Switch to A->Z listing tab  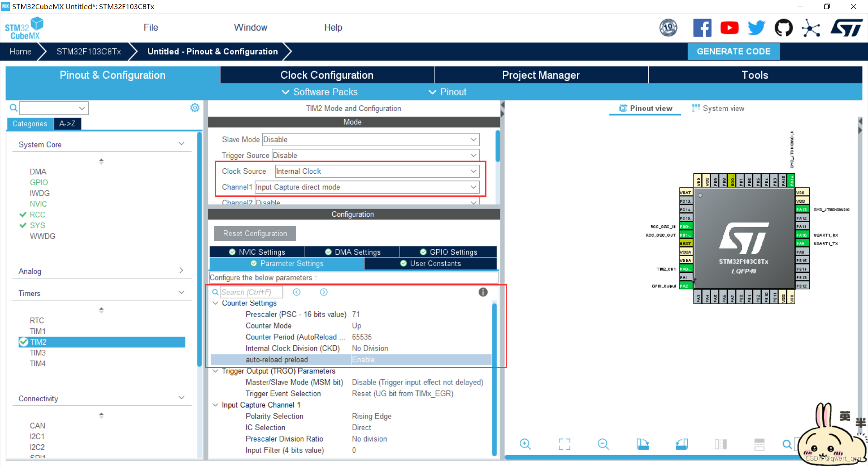[67, 124]
